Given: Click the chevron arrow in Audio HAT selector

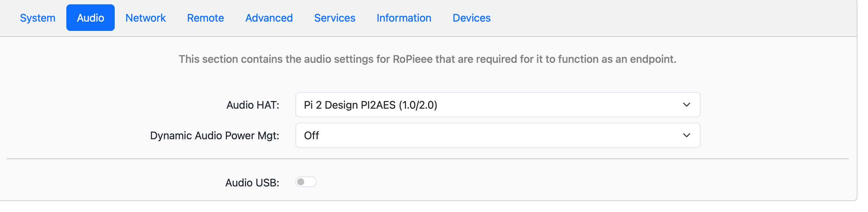Looking at the screenshot, I should (x=686, y=105).
